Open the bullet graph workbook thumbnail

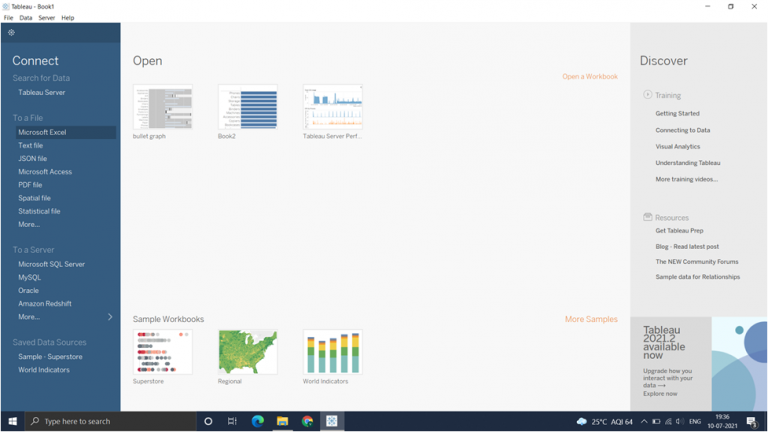(163, 107)
